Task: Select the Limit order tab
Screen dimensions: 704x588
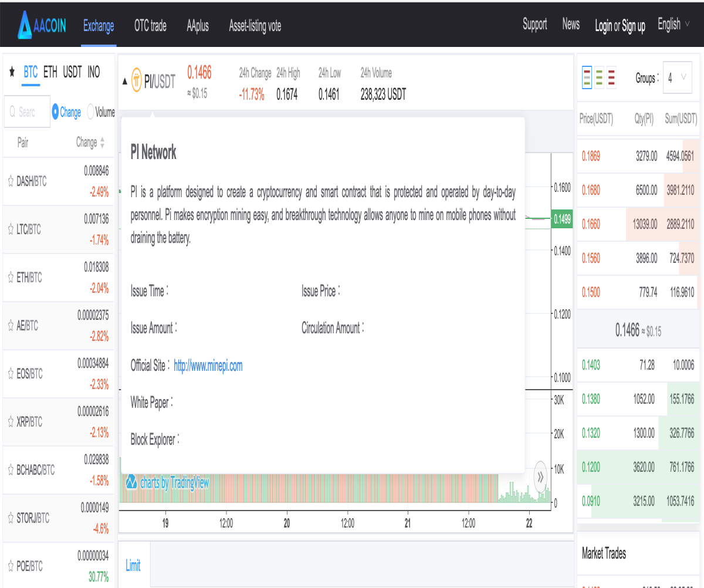Action: [133, 566]
